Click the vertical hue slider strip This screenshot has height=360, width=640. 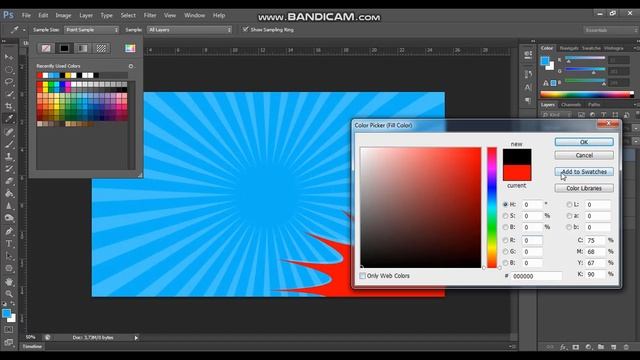492,208
